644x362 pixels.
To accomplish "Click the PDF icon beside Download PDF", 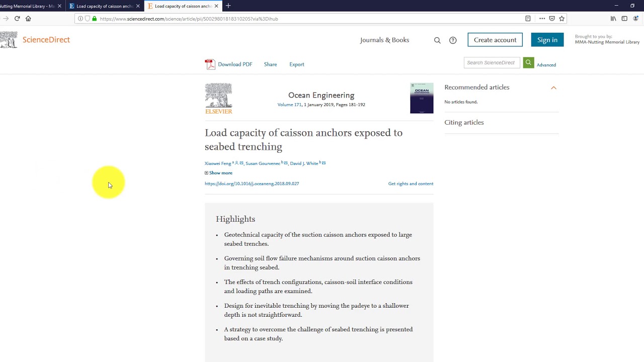I will [x=210, y=64].
